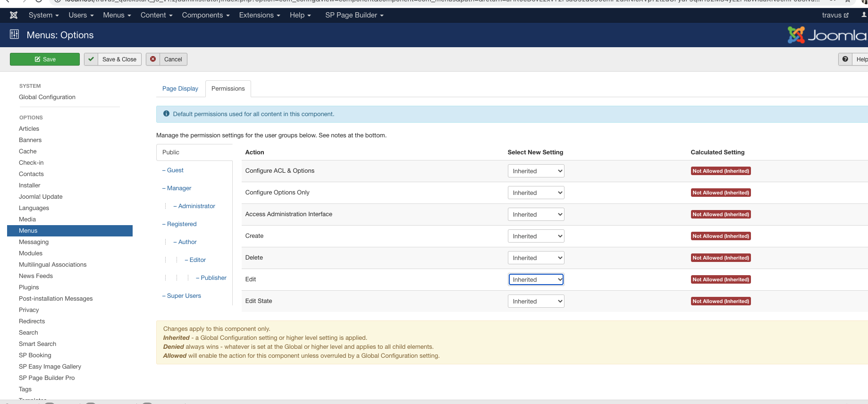The width and height of the screenshot is (868, 404).
Task: Switch to the Page Display tab
Action: coord(180,89)
